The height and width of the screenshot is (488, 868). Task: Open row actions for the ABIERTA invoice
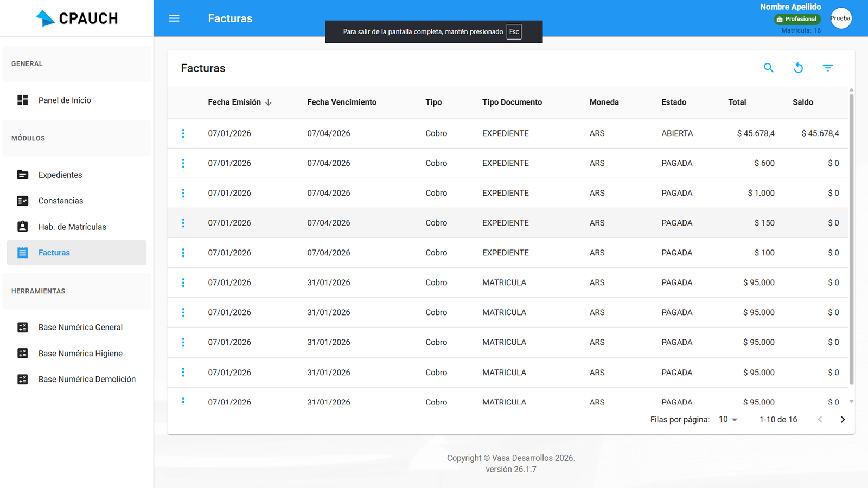183,133
